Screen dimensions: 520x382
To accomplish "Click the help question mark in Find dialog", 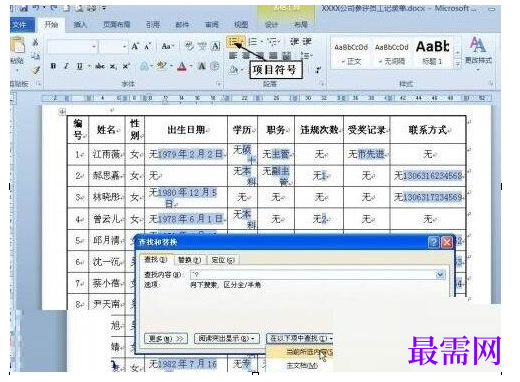I will tap(433, 242).
